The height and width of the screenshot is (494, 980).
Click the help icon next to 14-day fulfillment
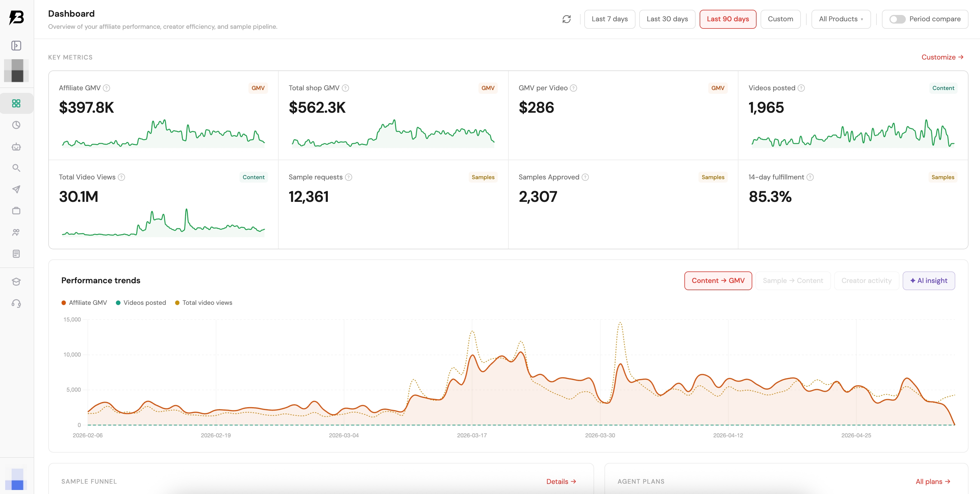[x=810, y=177]
